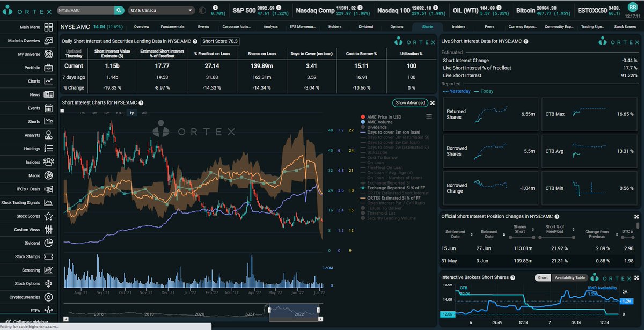
Task: Maximize Interactive Brokers Short Shares panel
Action: [x=637, y=277]
